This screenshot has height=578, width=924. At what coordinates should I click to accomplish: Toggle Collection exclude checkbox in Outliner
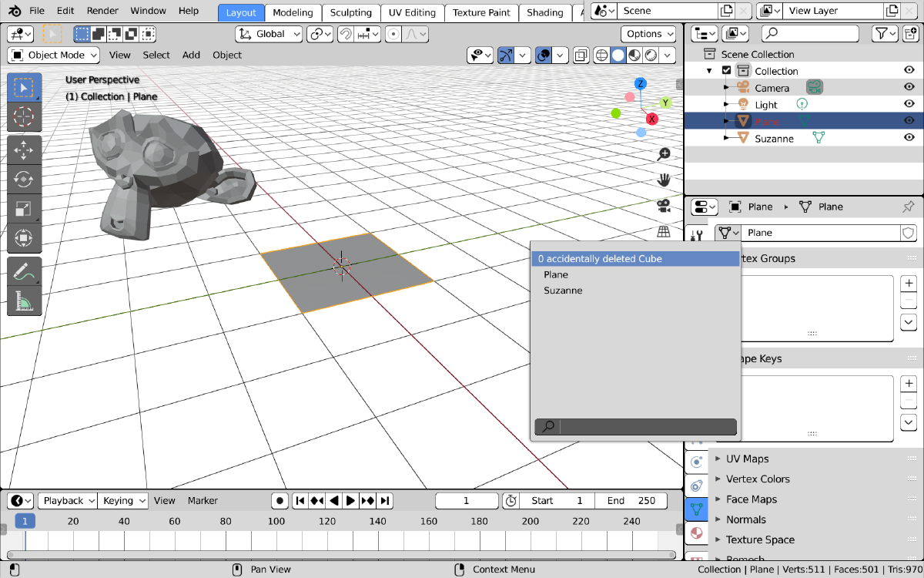726,71
